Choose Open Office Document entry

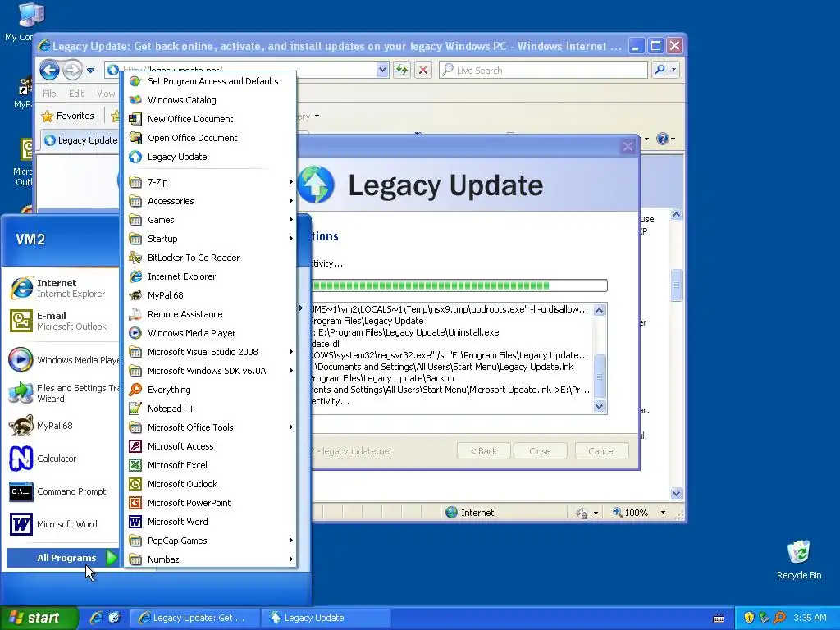tap(210, 138)
